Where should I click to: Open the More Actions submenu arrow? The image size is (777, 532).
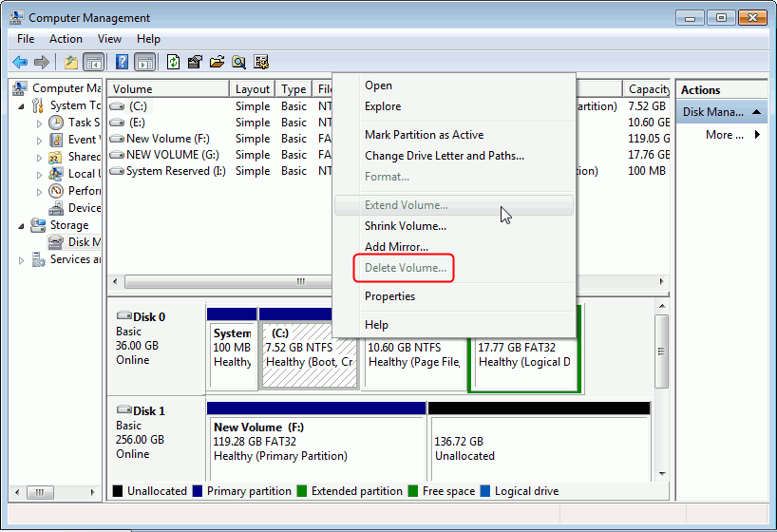click(x=757, y=134)
